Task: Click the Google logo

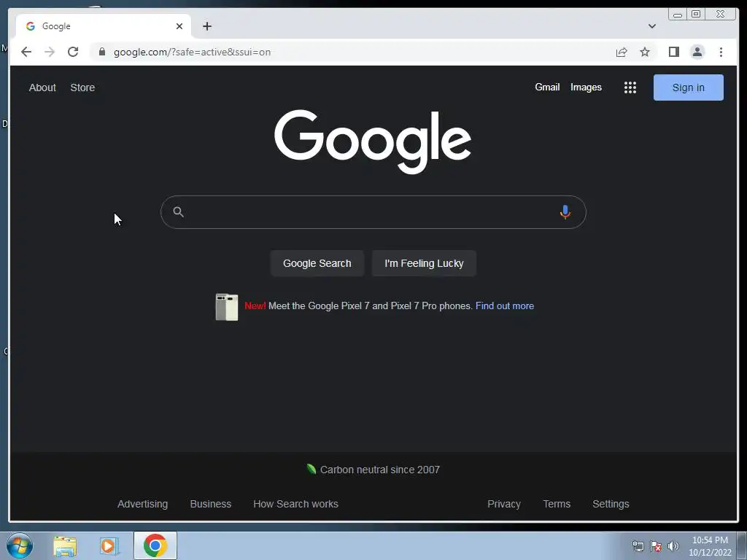Action: [x=373, y=141]
